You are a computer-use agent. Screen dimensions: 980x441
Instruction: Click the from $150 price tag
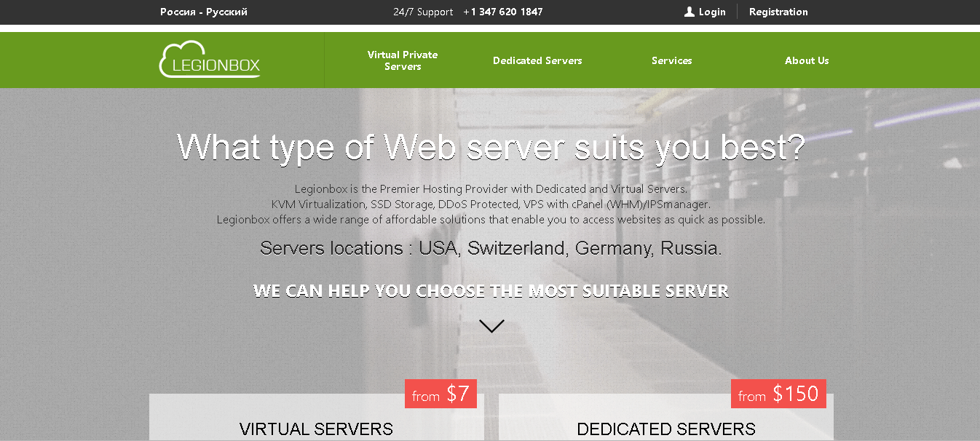(x=778, y=394)
